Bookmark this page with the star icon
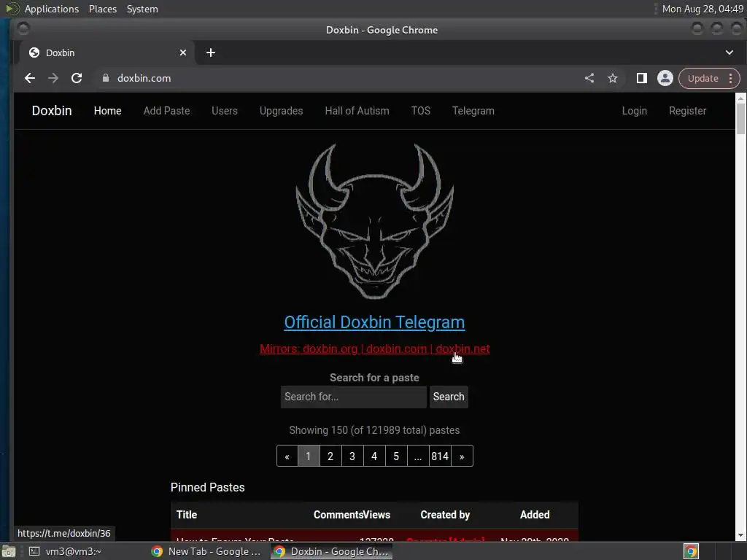The width and height of the screenshot is (747, 560). (613, 78)
